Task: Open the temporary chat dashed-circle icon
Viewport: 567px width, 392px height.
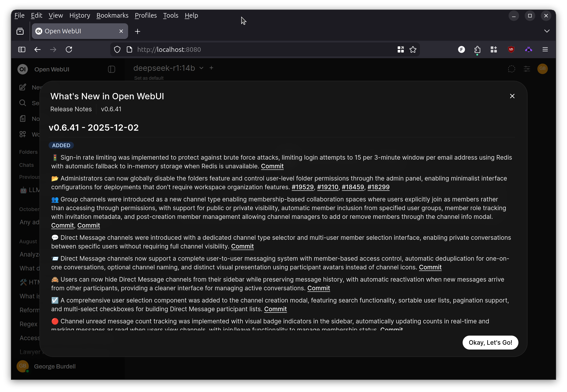Action: (511, 69)
